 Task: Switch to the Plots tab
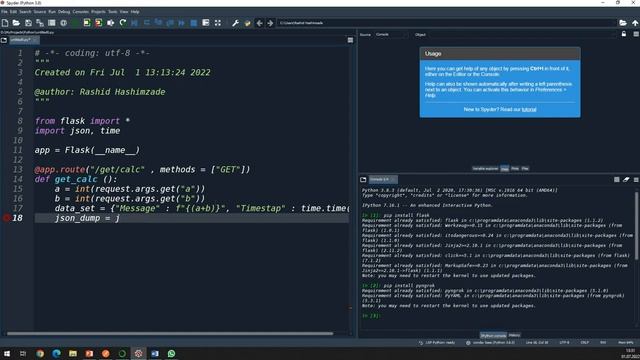point(515,169)
